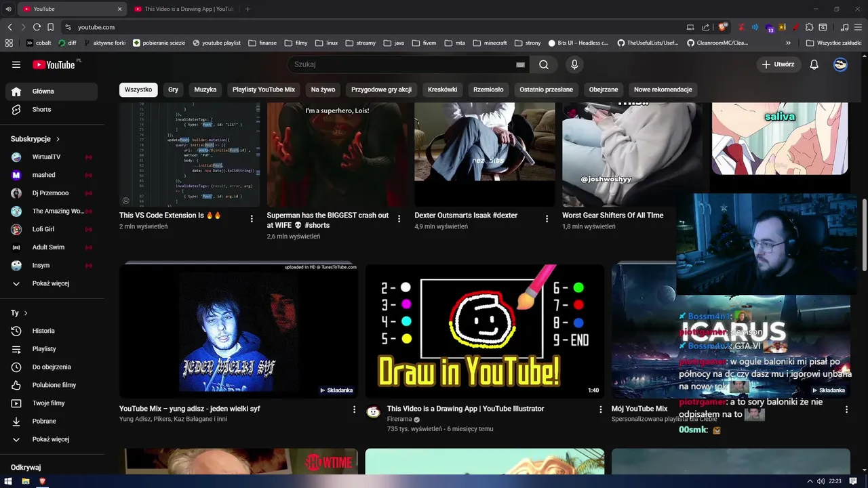Image resolution: width=868 pixels, height=488 pixels.
Task: Open the browser main menu icon
Action: pyautogui.click(x=859, y=27)
